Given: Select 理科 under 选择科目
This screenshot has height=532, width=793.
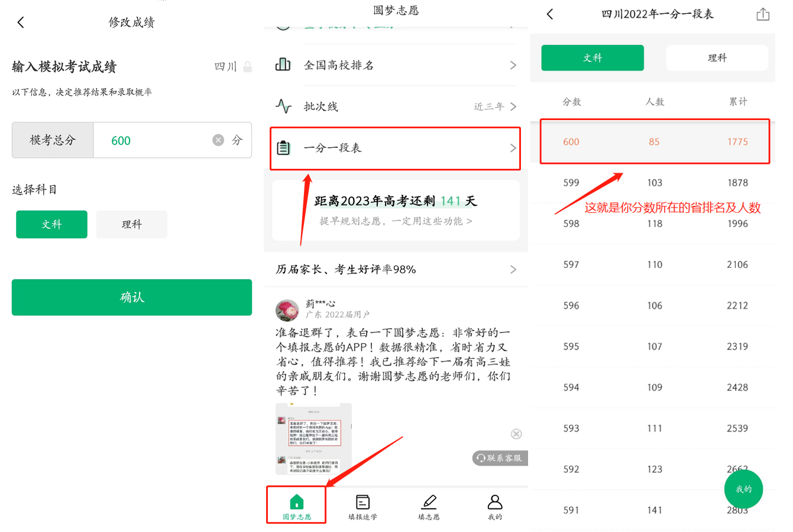Looking at the screenshot, I should 131,225.
